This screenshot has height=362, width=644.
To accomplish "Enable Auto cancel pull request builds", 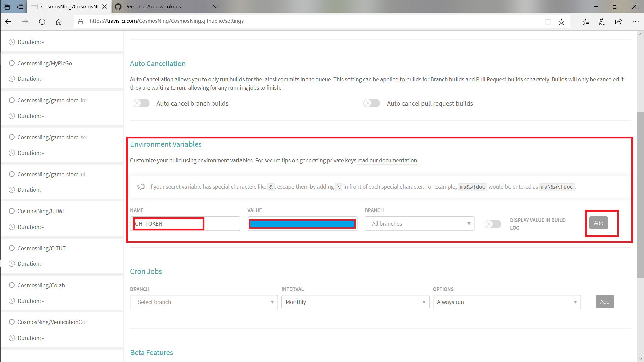I will pyautogui.click(x=372, y=103).
